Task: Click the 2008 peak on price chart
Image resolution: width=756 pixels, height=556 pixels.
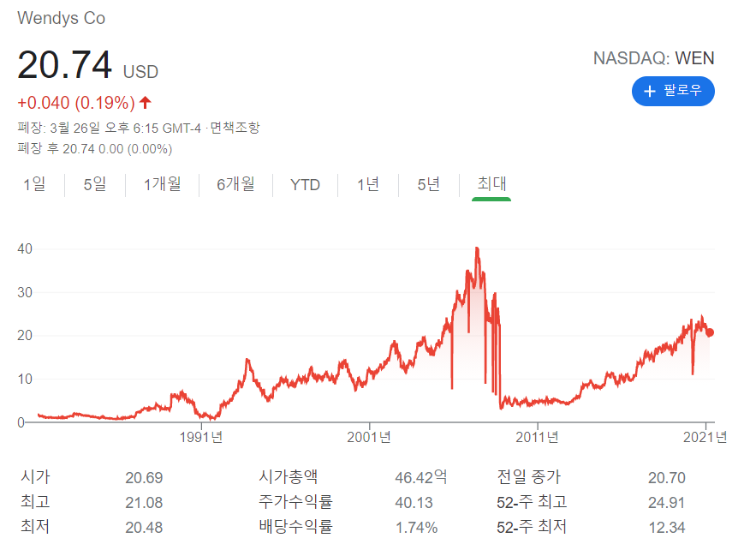Action: pos(477,248)
